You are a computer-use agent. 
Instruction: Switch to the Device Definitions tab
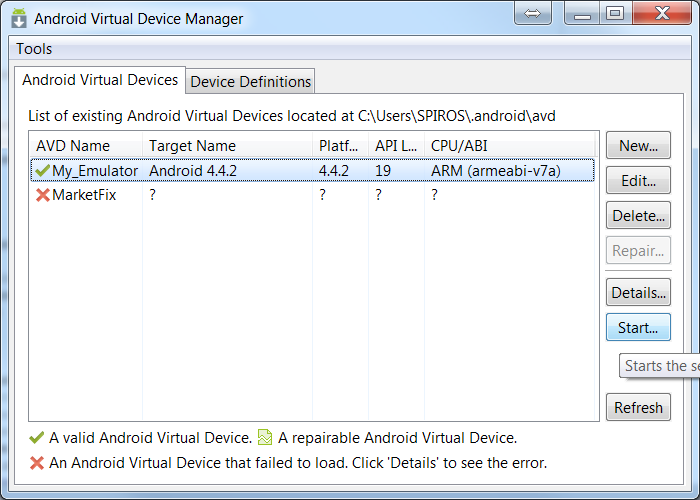[x=250, y=82]
